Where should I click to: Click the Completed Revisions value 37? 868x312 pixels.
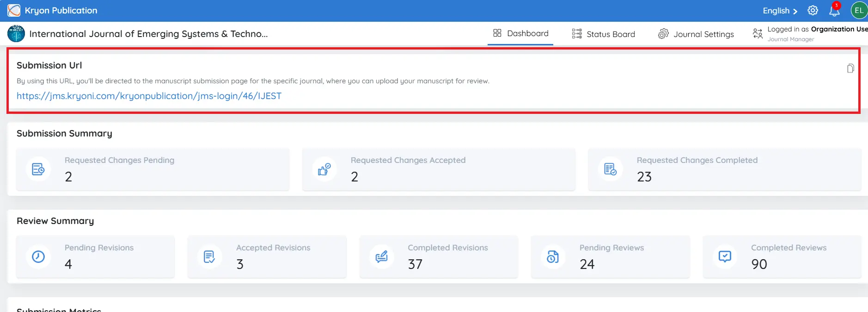point(415,264)
